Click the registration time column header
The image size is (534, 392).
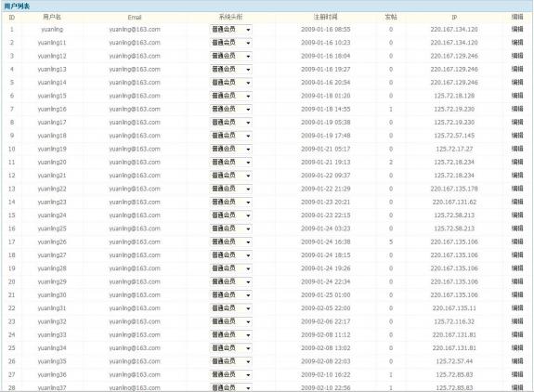pyautogui.click(x=326, y=17)
